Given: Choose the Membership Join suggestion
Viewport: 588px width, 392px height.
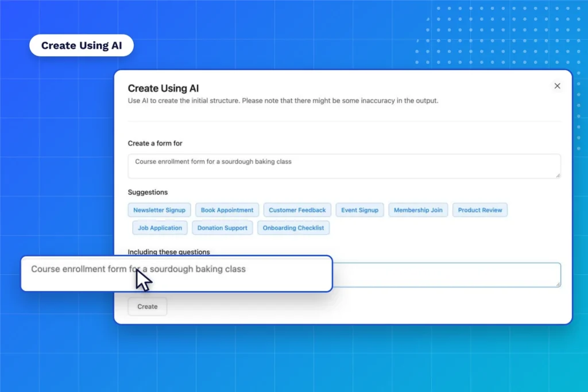Looking at the screenshot, I should (x=418, y=210).
